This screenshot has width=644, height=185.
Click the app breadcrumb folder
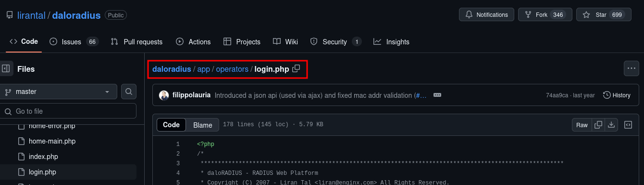(204, 69)
